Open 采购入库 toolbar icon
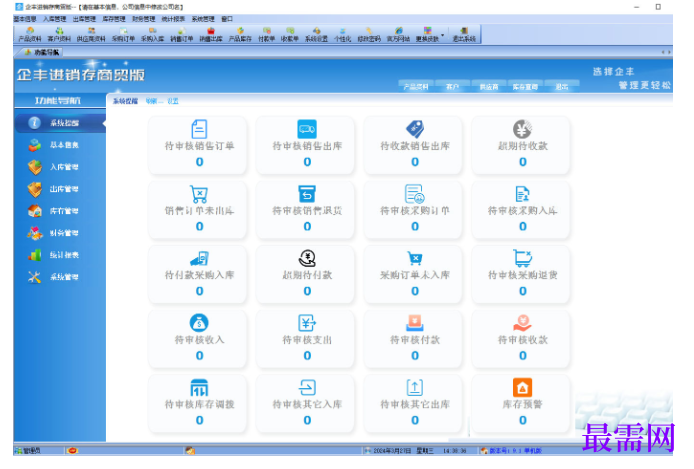694x469 pixels. pos(152,35)
